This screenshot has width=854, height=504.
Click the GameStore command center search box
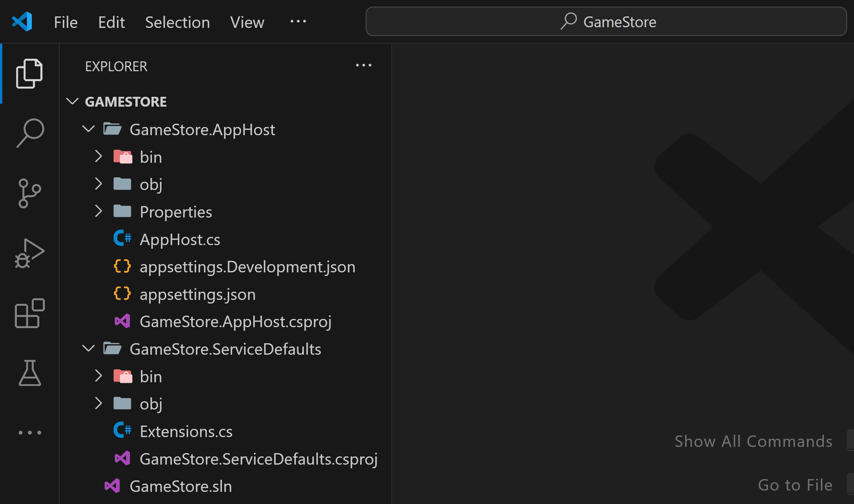(606, 22)
